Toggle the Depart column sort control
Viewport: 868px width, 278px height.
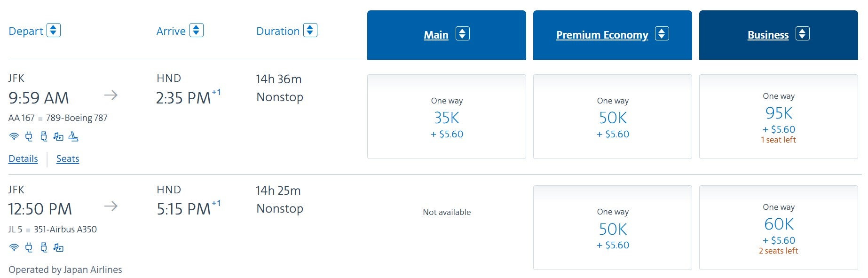[54, 30]
